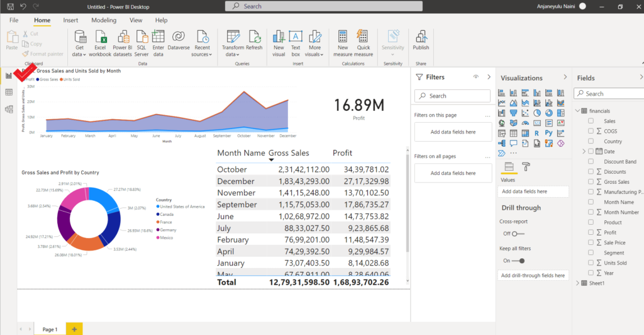Select the Page 1 tab
644x335 pixels.
[x=50, y=329]
